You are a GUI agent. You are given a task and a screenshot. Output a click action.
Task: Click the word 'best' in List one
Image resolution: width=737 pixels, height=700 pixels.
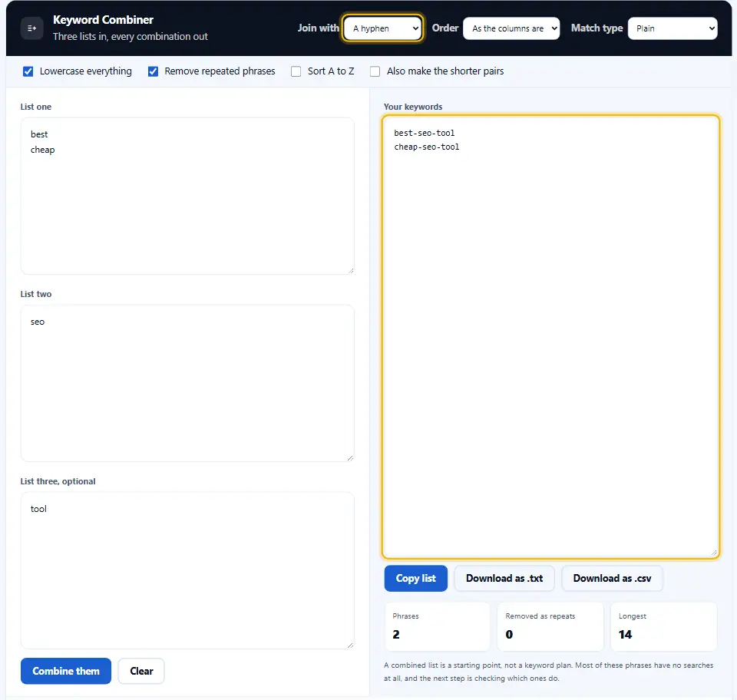[39, 134]
